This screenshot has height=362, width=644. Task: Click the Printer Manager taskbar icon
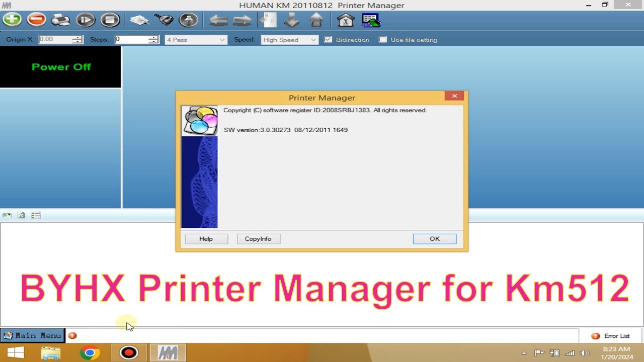[x=168, y=353]
